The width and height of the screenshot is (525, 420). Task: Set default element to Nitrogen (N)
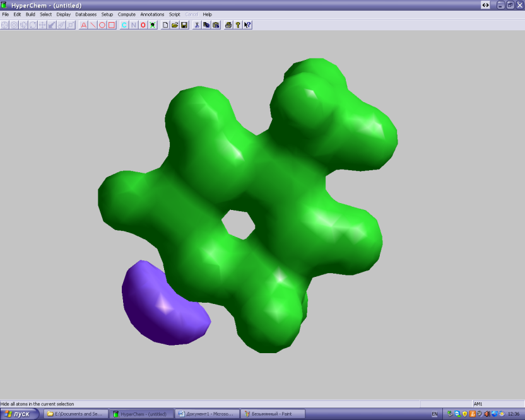click(134, 25)
